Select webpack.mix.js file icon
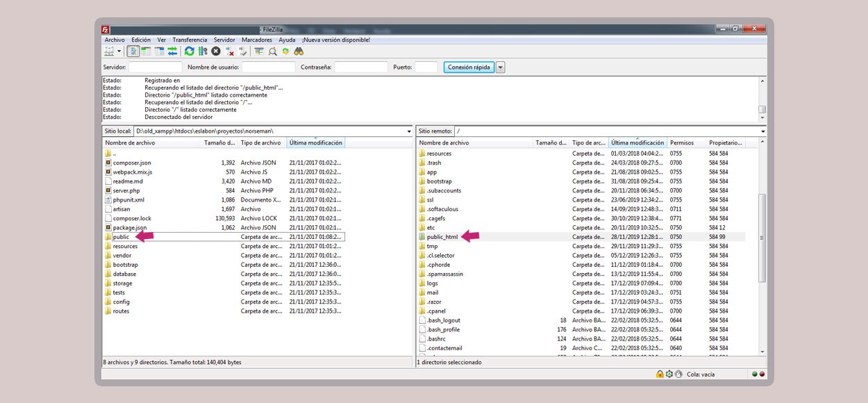Viewport: 868px width, 403px height. pos(108,172)
